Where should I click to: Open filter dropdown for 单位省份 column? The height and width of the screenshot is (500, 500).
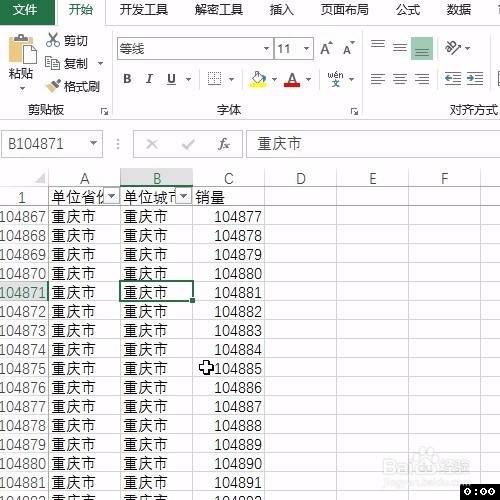click(x=112, y=196)
